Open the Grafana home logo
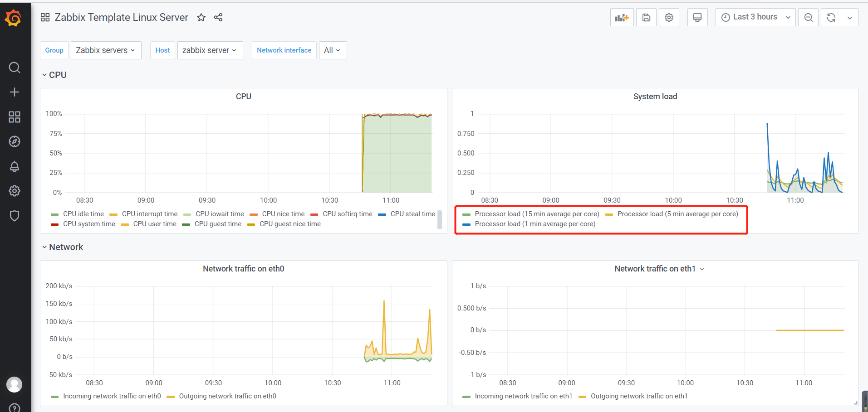The image size is (868, 412). (x=13, y=19)
